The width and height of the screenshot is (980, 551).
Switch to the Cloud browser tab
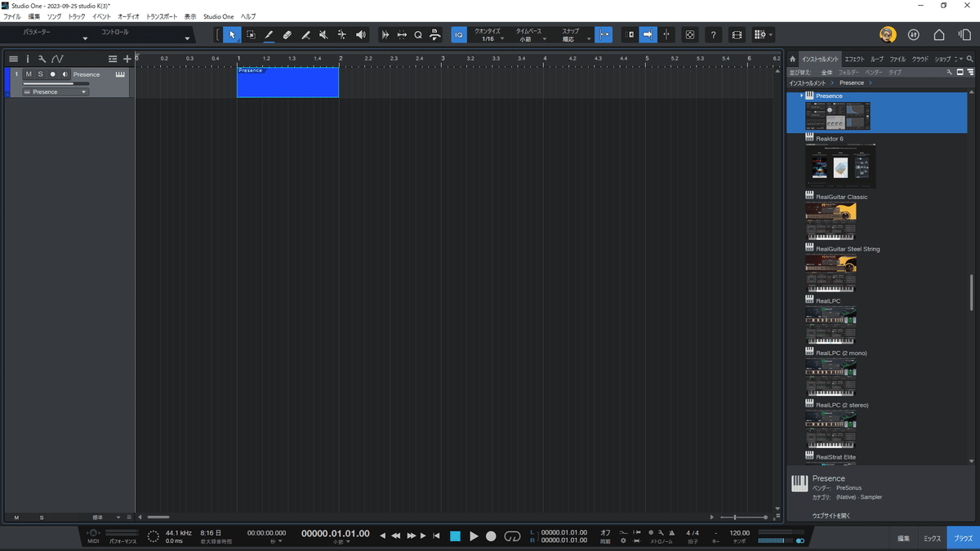click(920, 60)
